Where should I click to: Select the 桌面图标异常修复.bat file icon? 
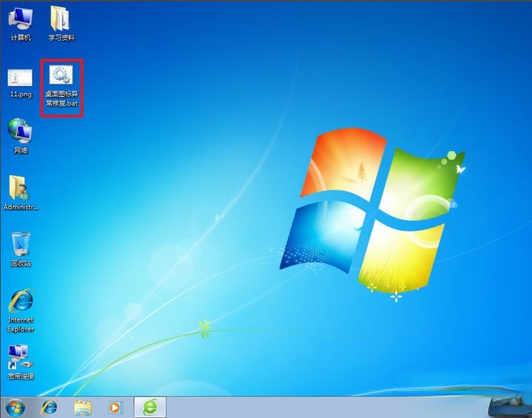click(x=62, y=87)
